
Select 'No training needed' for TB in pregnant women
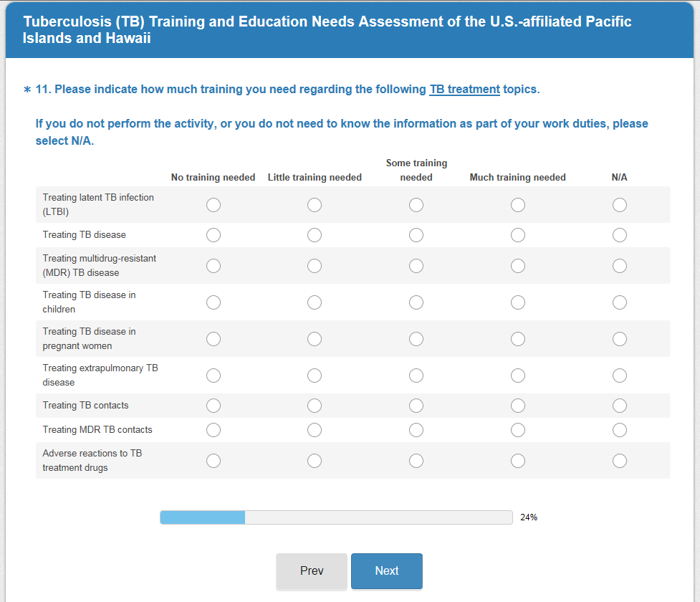214,339
